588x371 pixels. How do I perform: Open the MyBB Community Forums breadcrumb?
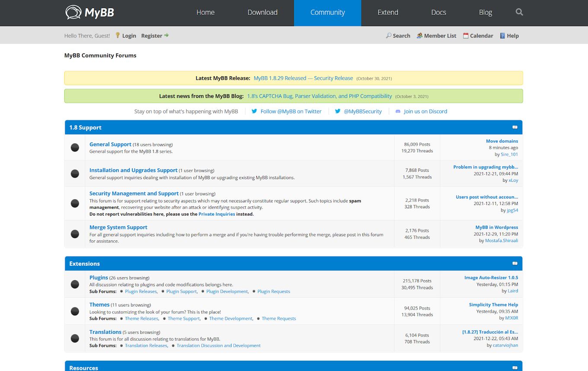[100, 55]
